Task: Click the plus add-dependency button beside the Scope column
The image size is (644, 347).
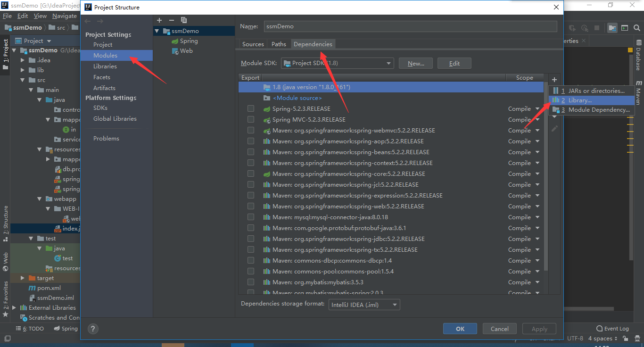Action: pos(554,80)
